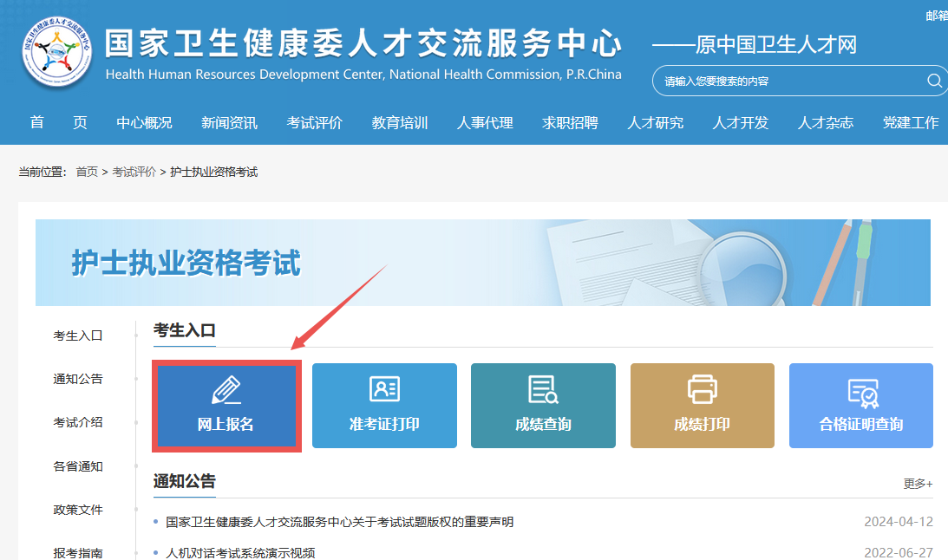This screenshot has height=560, width=948.
Task: Click the ID card icon for 准考证打印
Action: [x=384, y=389]
